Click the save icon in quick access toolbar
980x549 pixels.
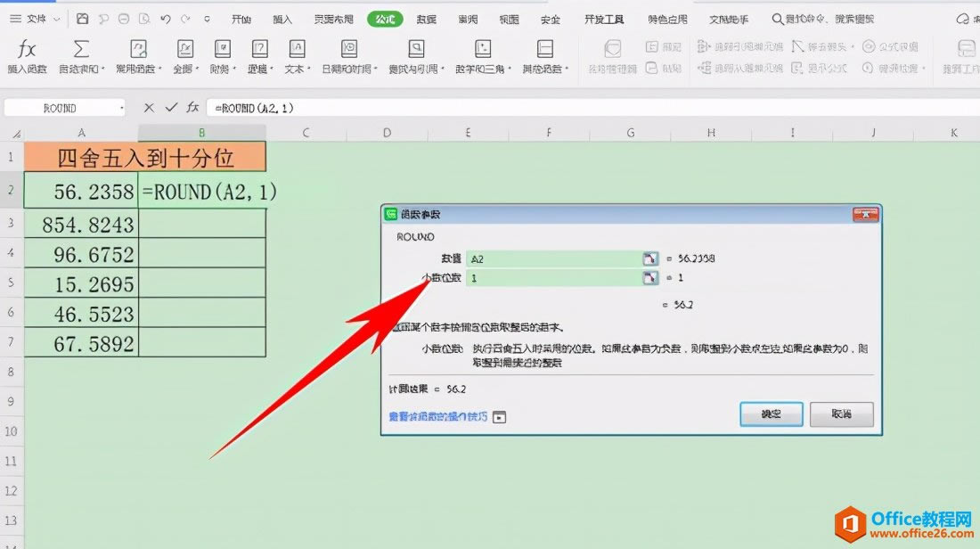[83, 19]
